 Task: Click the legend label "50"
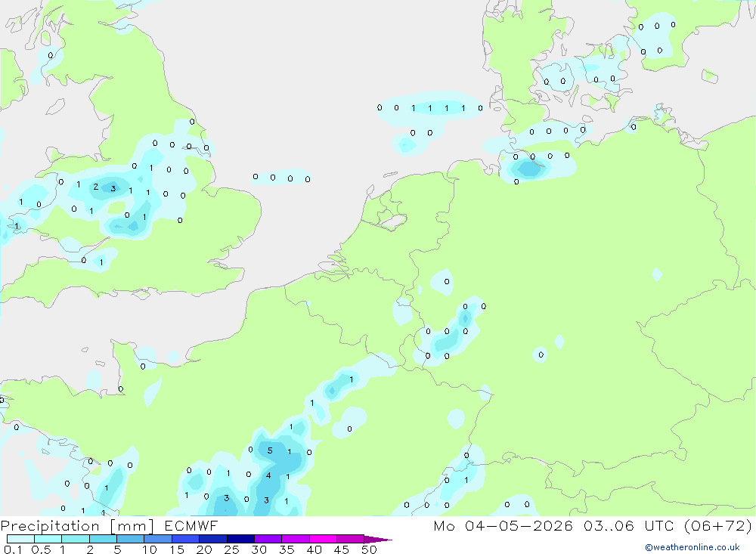click(x=370, y=549)
